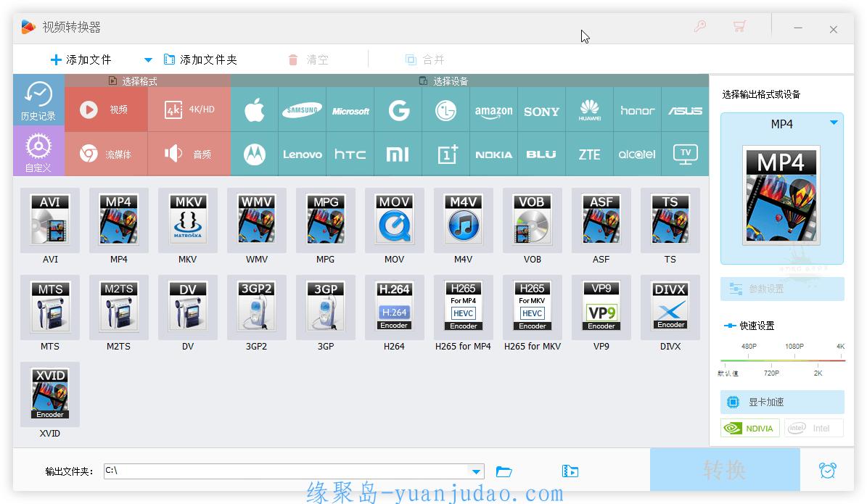This screenshot has height=504, width=867.
Task: Toggle NVIDIA hardware acceleration
Action: (749, 429)
